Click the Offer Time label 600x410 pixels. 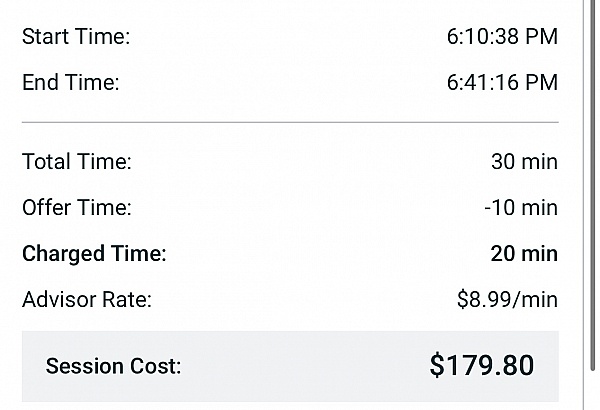76,207
